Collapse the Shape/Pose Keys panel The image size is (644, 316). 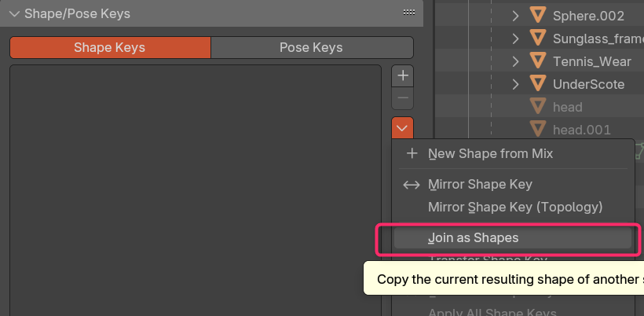point(15,13)
